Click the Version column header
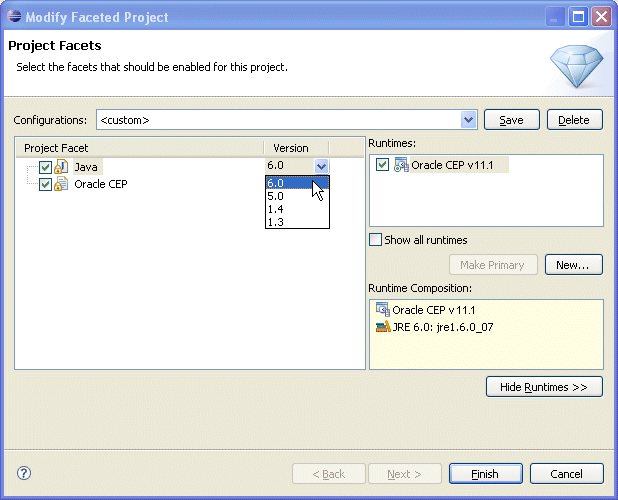Screen dimensions: 618x500 click(x=296, y=148)
